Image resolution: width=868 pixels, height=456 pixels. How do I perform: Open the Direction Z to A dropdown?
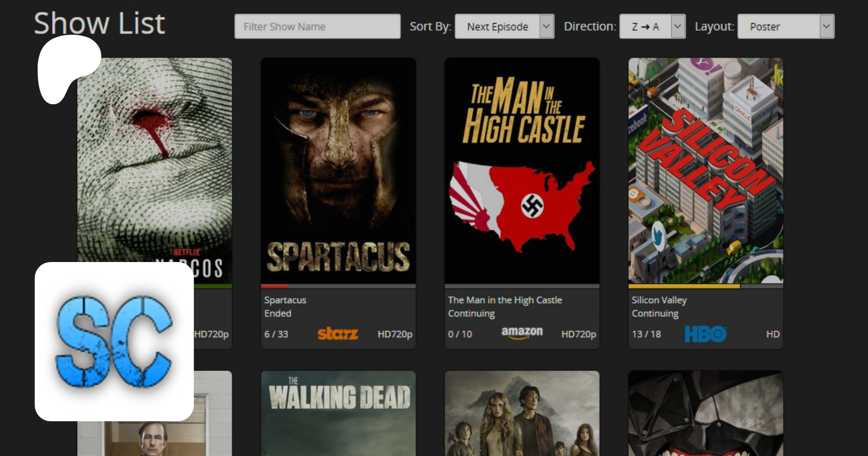651,27
